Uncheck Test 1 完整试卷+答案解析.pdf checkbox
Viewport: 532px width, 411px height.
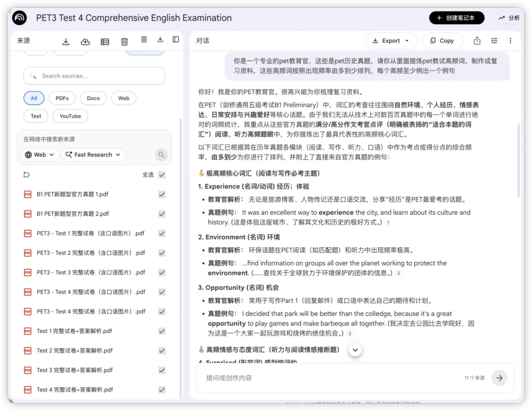coord(162,331)
